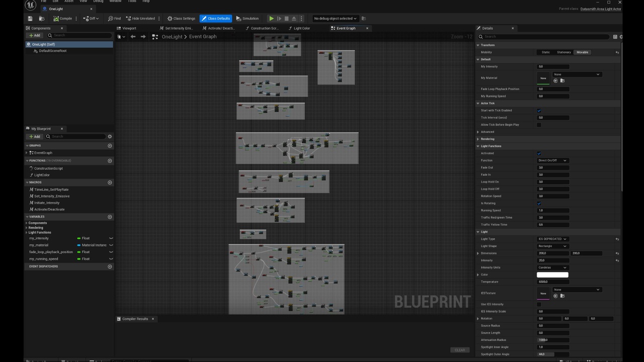Reset Mobility to default with the arrow icon
The height and width of the screenshot is (362, 644).
617,52
